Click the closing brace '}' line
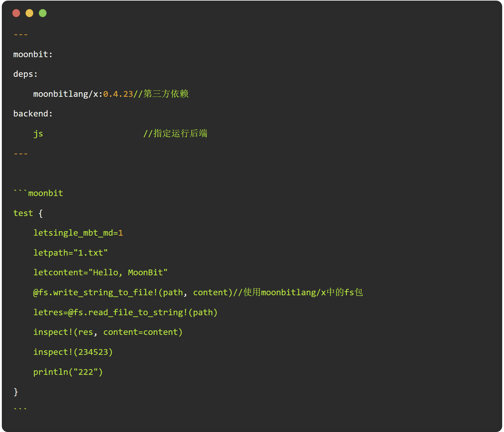The width and height of the screenshot is (504, 432). click(16, 392)
